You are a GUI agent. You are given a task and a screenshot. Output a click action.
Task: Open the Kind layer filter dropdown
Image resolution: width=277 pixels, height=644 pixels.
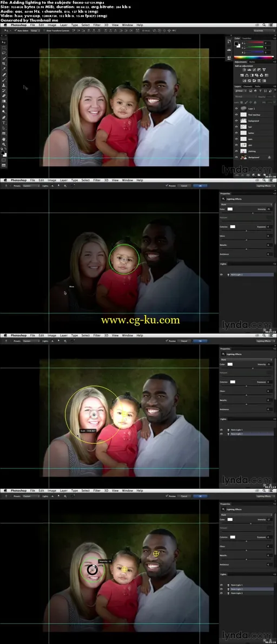[241, 91]
